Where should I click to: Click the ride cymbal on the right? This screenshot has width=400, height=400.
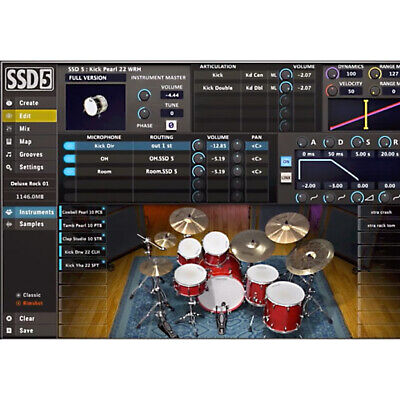[310, 256]
